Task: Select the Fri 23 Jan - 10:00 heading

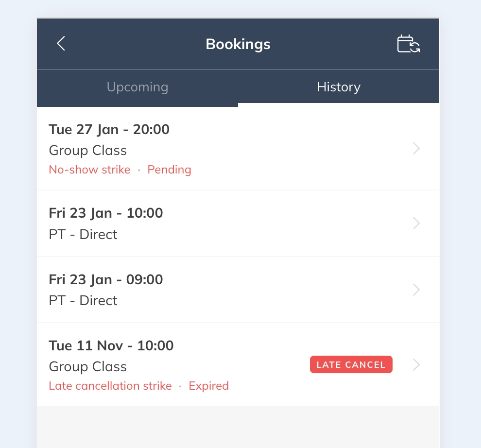Action: coord(106,213)
